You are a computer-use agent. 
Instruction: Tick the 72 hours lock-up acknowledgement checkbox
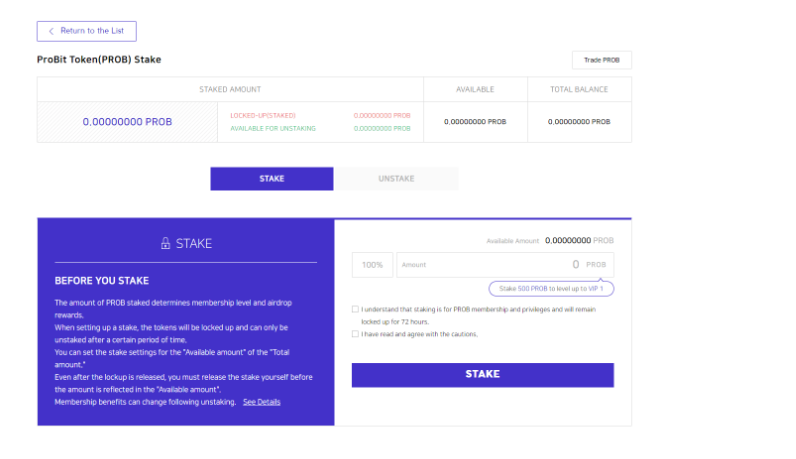(x=355, y=309)
